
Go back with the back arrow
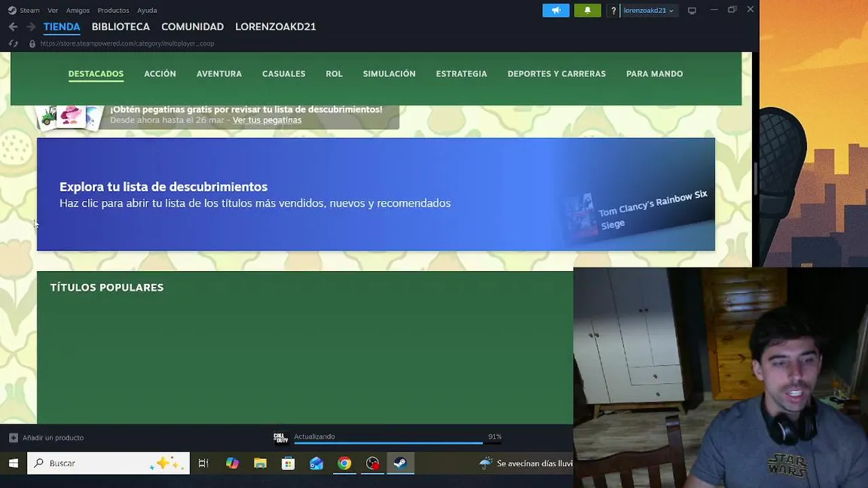(x=13, y=26)
